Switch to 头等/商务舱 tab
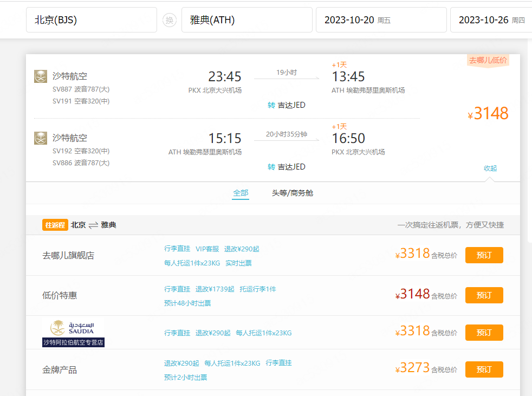 292,193
